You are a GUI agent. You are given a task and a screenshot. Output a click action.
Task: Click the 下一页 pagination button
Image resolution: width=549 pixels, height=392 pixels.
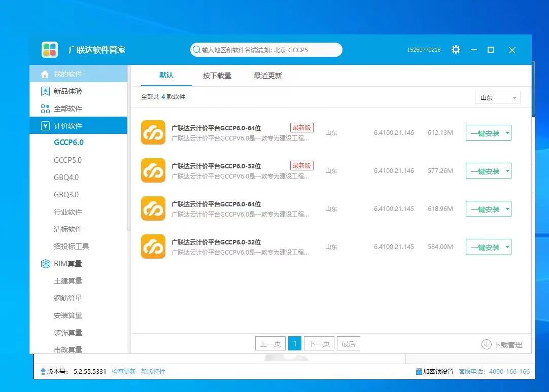(319, 344)
